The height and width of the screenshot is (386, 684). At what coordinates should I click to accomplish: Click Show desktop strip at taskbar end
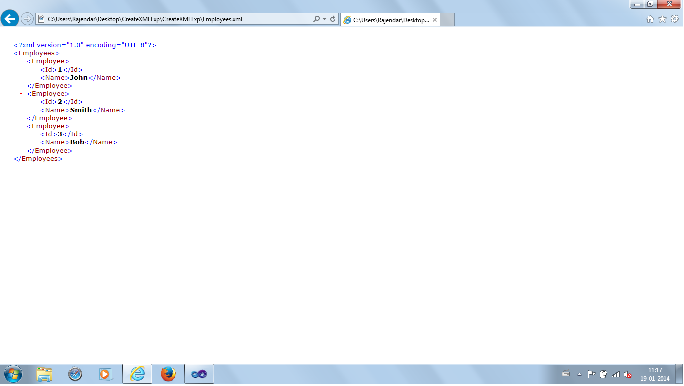tap(679, 374)
